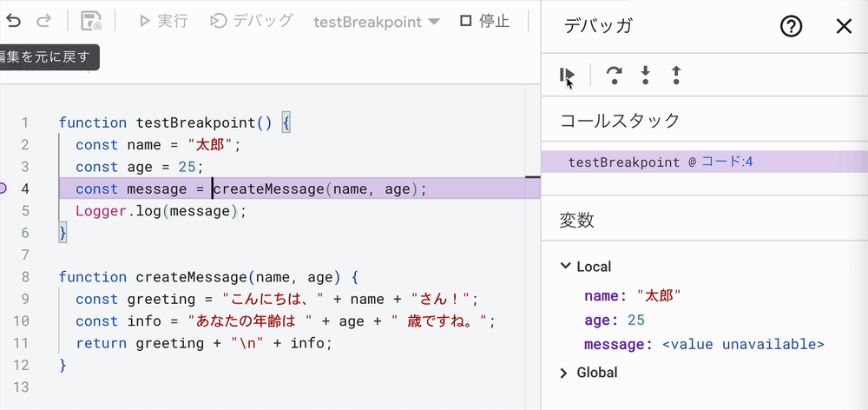Click the const name line 2
This screenshot has height=410, width=868.
point(159,145)
